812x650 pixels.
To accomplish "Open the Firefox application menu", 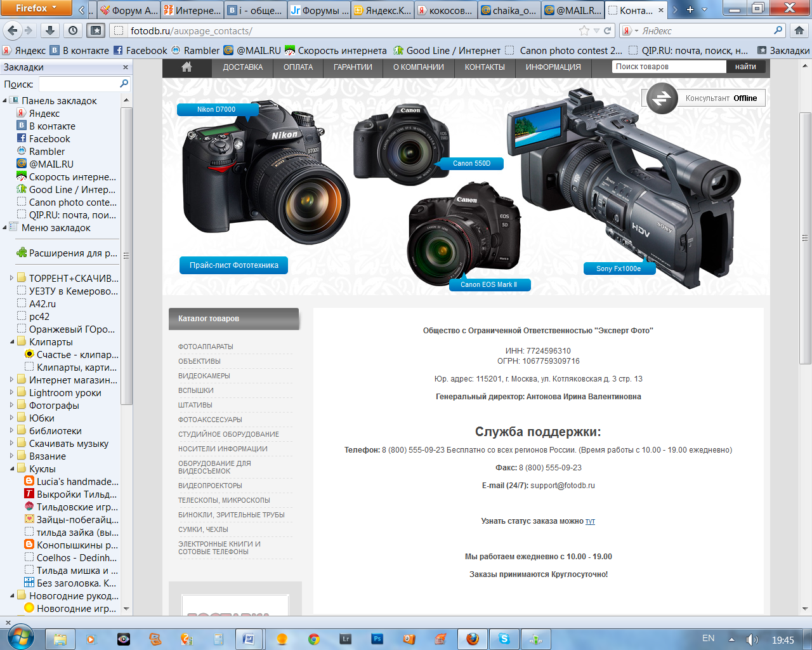I will click(x=36, y=8).
